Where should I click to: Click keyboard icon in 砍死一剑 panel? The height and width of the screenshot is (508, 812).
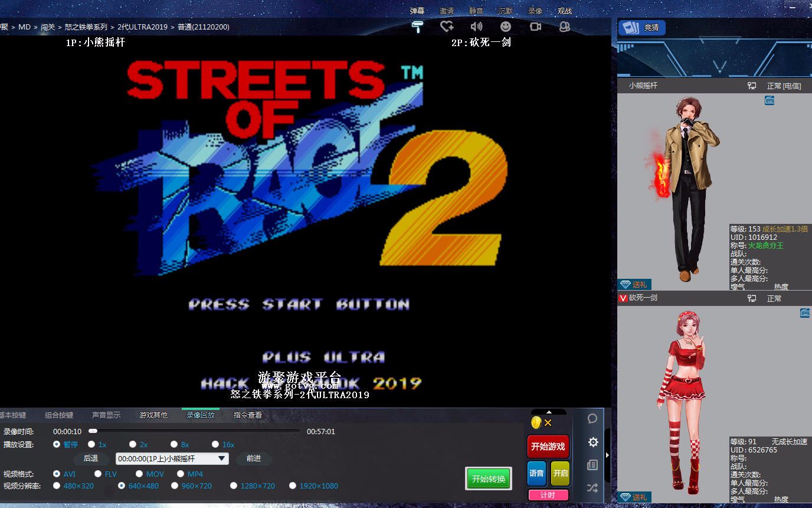click(x=805, y=313)
